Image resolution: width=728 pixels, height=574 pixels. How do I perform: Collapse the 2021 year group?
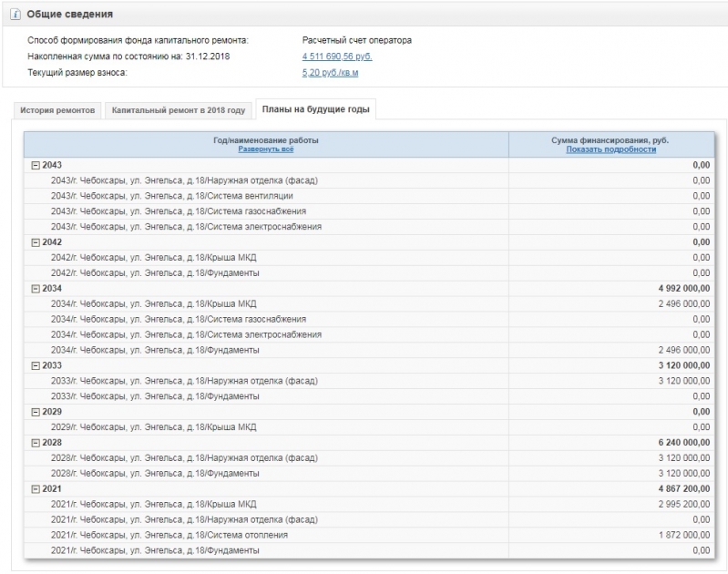[x=36, y=489]
